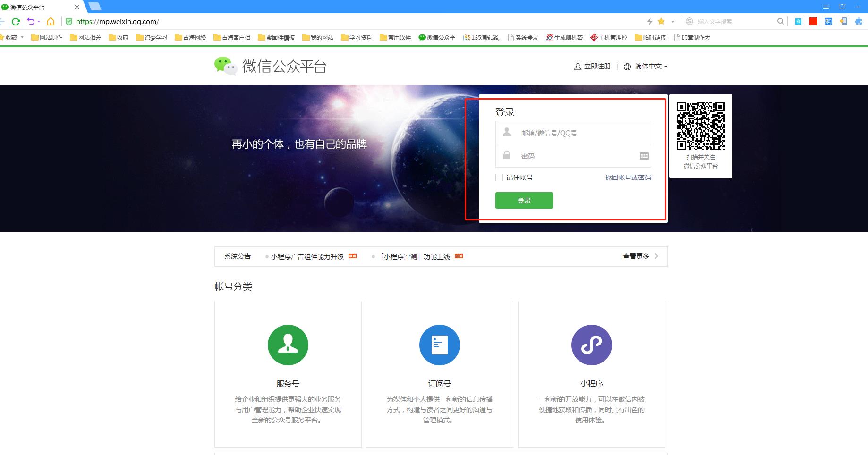Click the blue screenshot extension icon
Viewport: 868px width, 455px height.
coord(798,21)
